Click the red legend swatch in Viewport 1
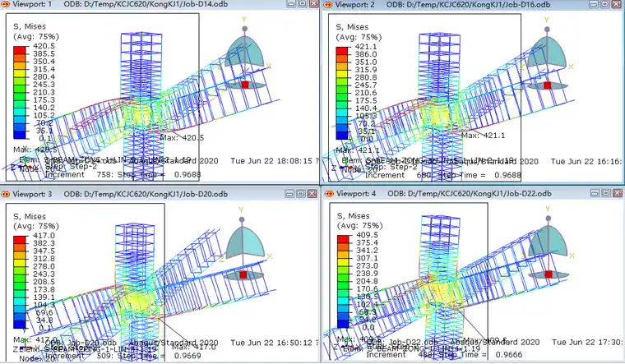The image size is (625, 364). (x=20, y=50)
